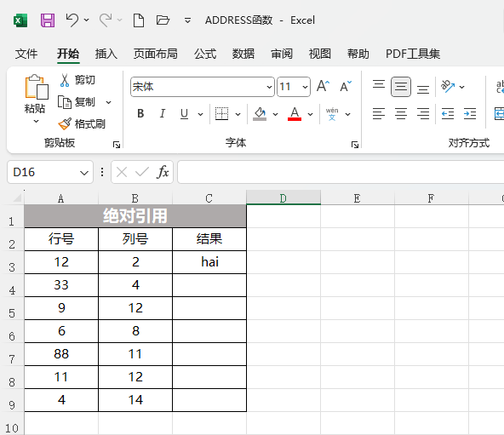
Task: Expand the font name 宋体 dropdown
Action: pyautogui.click(x=269, y=87)
